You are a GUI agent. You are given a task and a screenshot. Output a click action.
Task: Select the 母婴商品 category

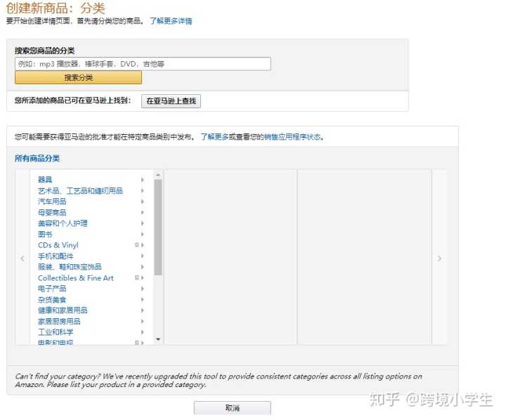[x=52, y=212]
